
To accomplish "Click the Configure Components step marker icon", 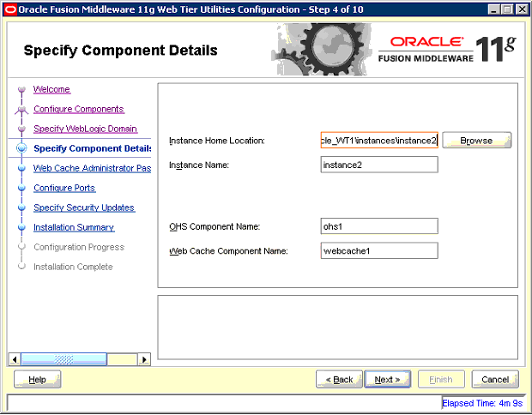I will [x=21, y=110].
